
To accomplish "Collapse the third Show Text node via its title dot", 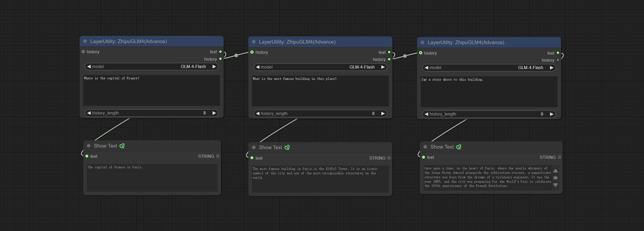I will click(x=425, y=147).
